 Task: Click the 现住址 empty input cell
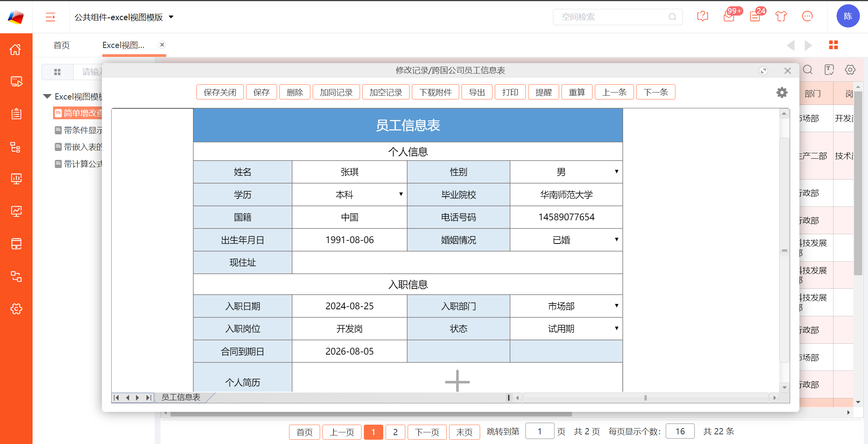pos(457,262)
